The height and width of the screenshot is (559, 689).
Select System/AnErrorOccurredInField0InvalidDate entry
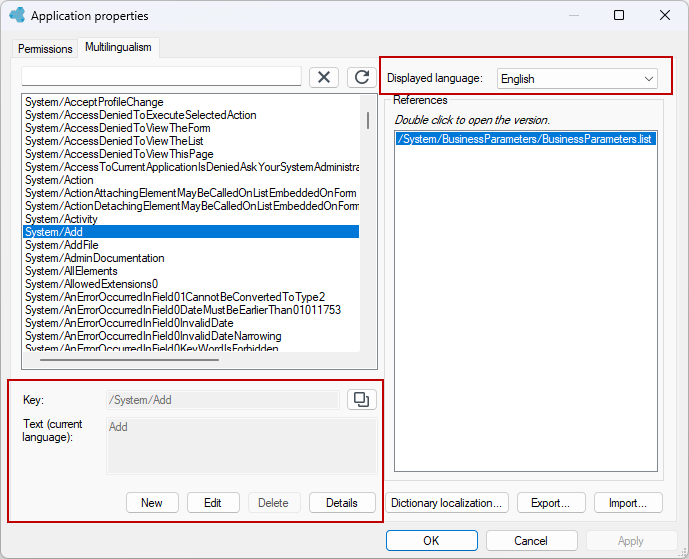[x=191, y=323]
